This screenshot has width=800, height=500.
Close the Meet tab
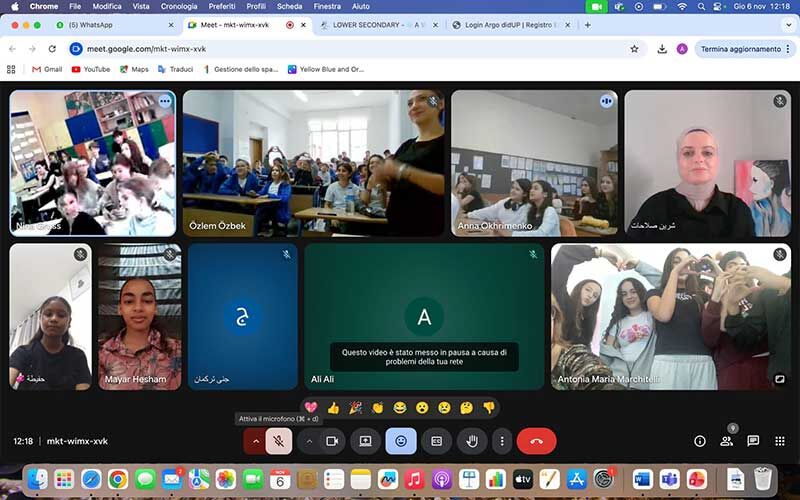pos(304,25)
